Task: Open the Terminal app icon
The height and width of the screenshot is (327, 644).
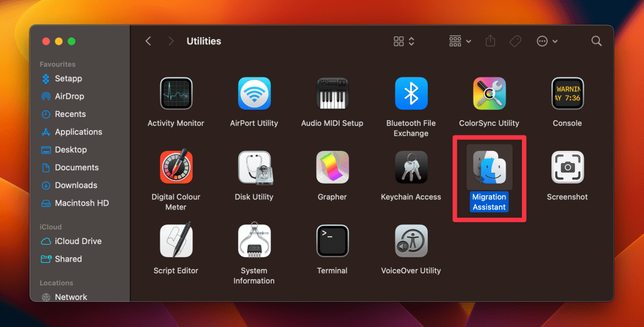Action: [332, 241]
